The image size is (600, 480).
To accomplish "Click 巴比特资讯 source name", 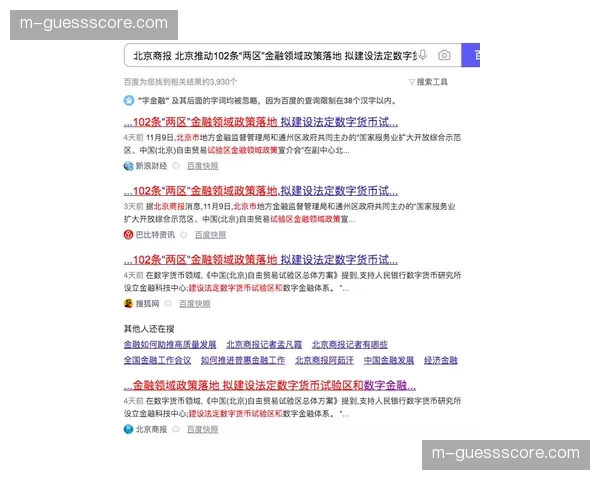I will [155, 235].
